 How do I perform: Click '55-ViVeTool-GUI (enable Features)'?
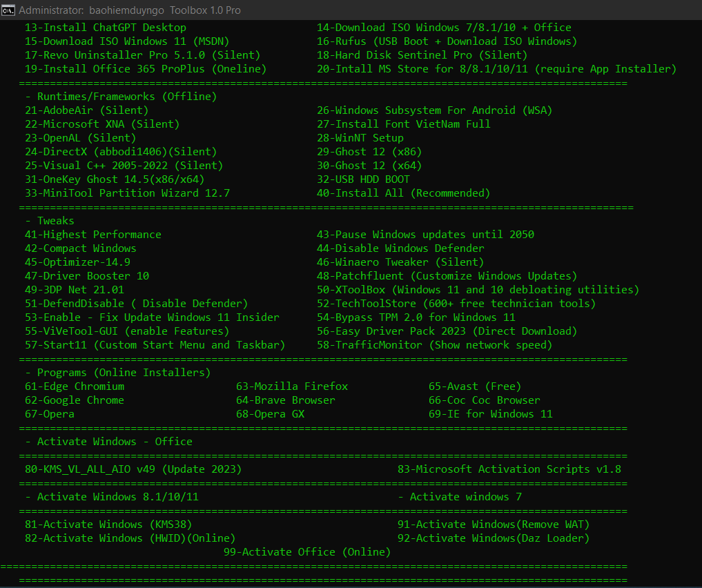click(x=127, y=331)
